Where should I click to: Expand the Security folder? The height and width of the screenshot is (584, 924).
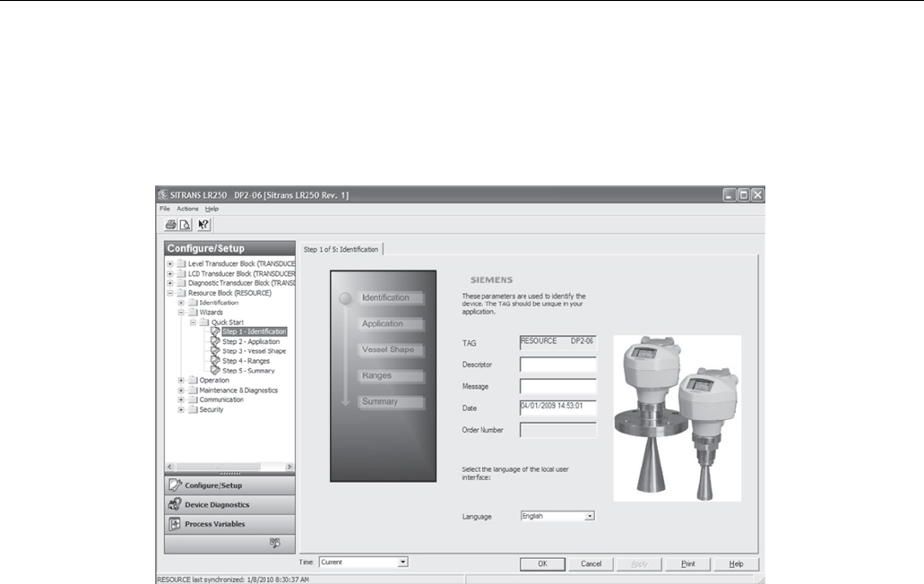coord(181,409)
